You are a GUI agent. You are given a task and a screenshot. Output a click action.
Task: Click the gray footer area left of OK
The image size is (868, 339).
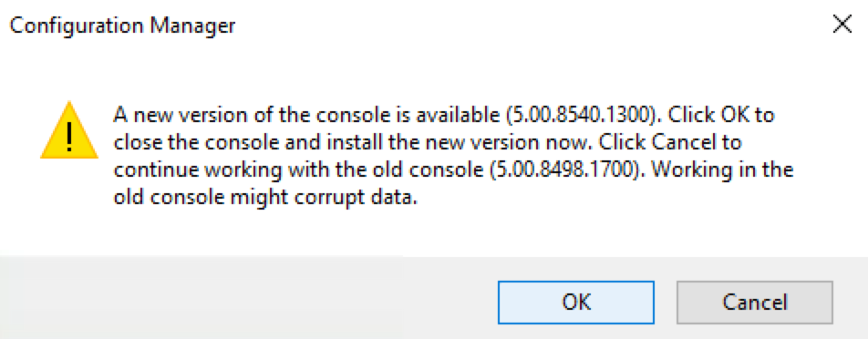(249, 297)
